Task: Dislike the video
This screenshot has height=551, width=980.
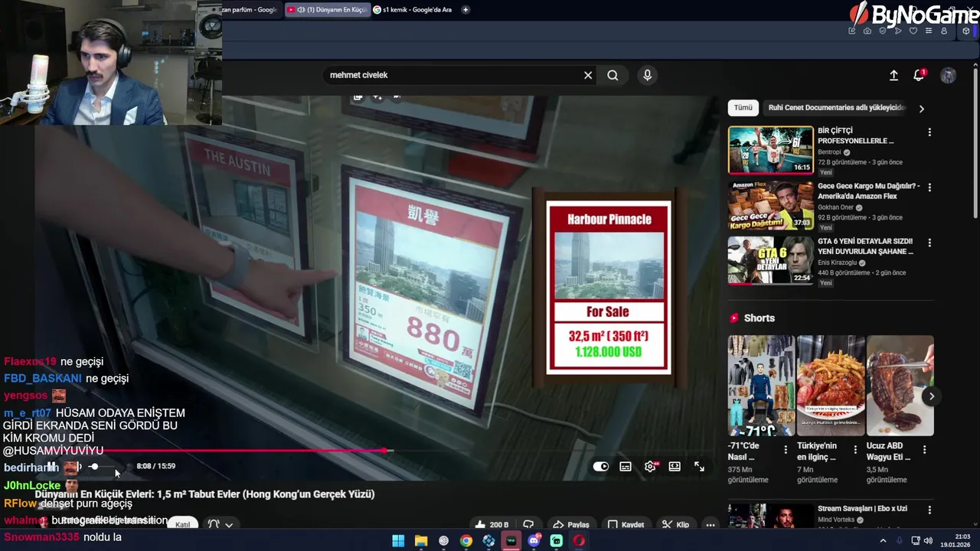Action: click(528, 525)
